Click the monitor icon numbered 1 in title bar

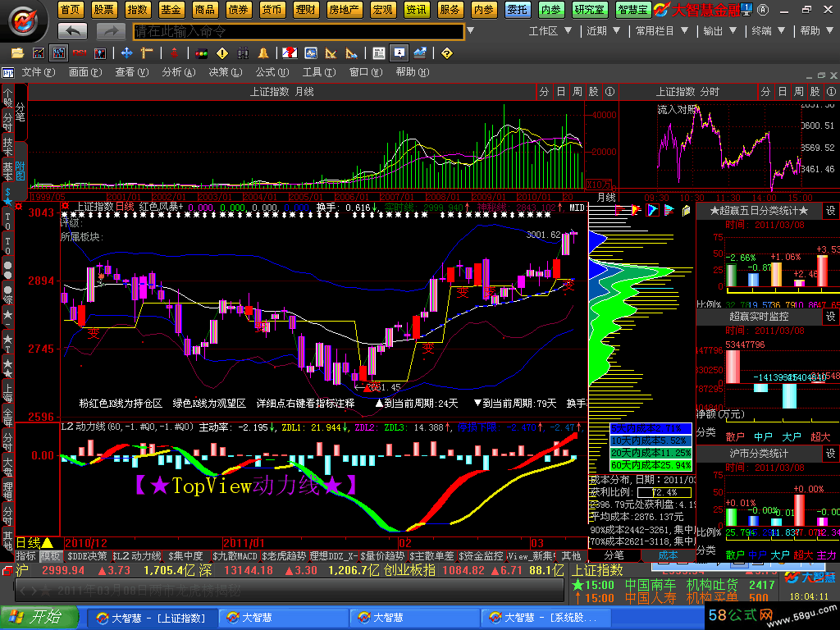(x=746, y=9)
